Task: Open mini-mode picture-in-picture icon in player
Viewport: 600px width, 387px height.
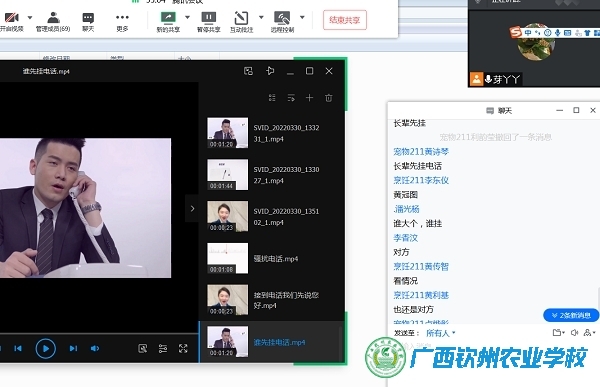Action: coord(248,71)
